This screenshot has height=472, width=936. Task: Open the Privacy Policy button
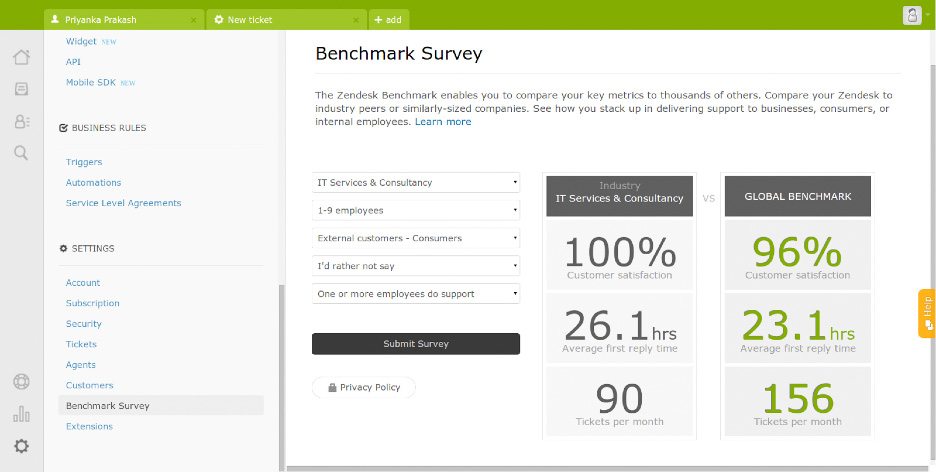364,387
